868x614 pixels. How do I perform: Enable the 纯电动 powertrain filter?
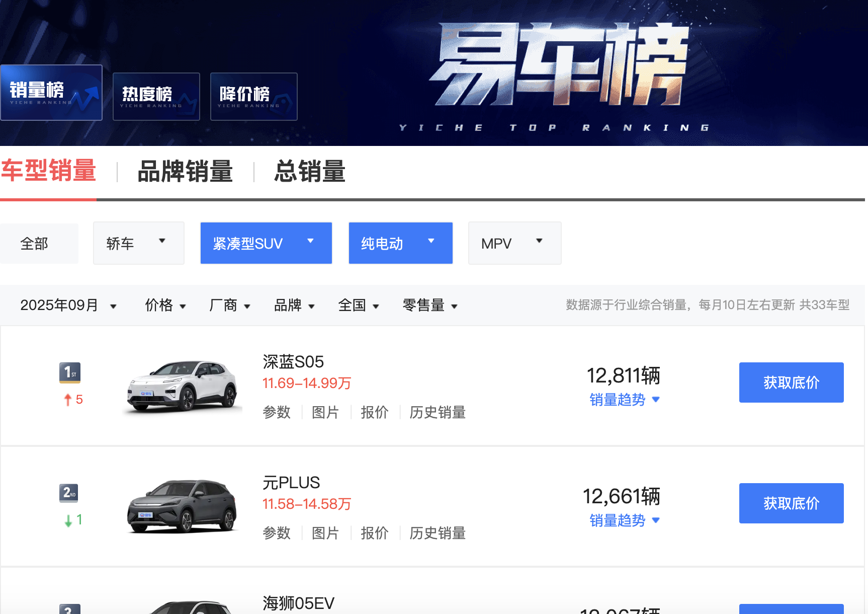(x=400, y=243)
